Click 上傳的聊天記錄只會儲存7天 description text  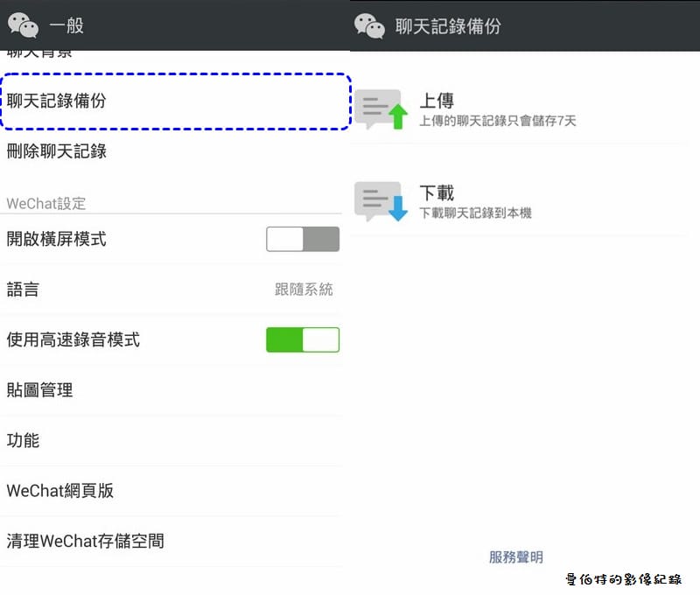click(x=498, y=121)
